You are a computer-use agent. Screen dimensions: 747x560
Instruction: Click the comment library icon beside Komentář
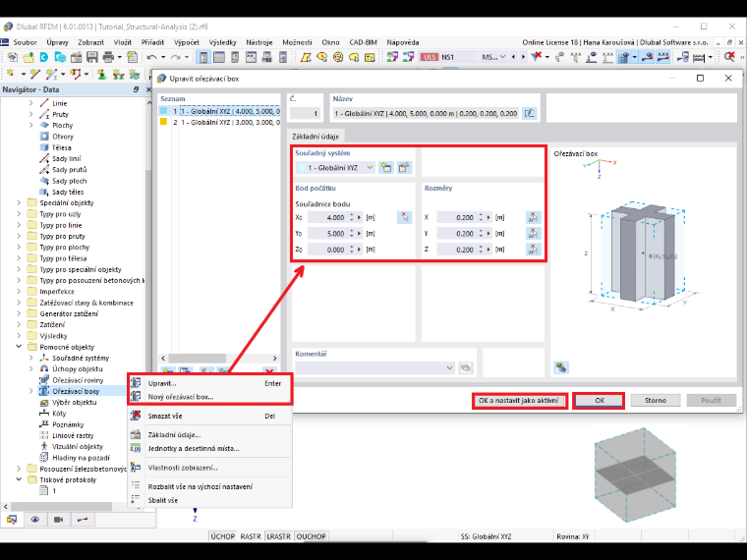click(466, 367)
